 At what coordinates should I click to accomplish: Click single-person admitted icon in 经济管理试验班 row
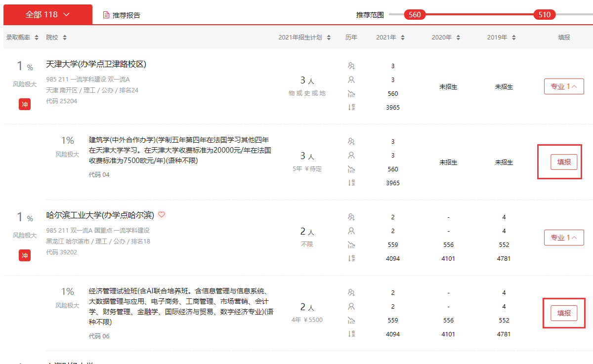point(351,306)
